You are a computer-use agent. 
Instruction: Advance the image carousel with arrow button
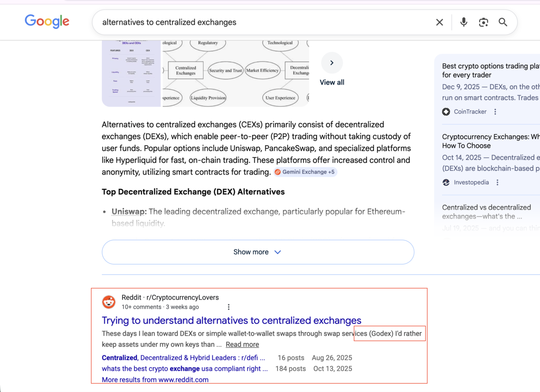tap(332, 63)
